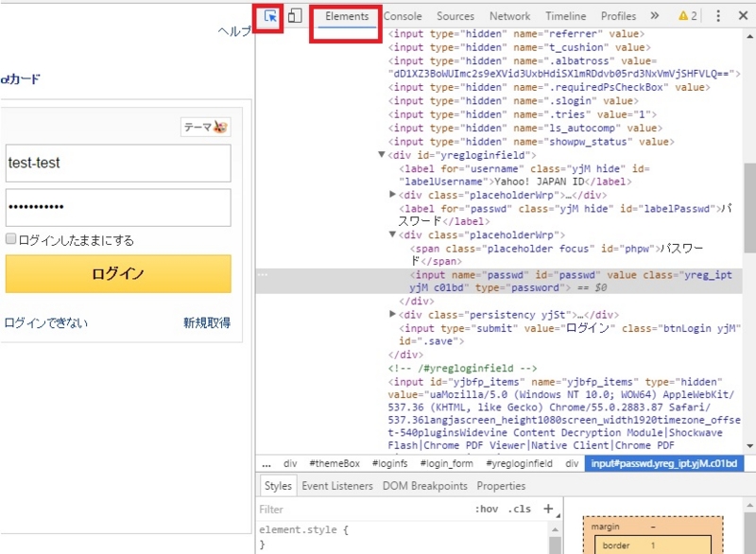Click the styles Filter input
Screen dimensions: 756x554
364,510
